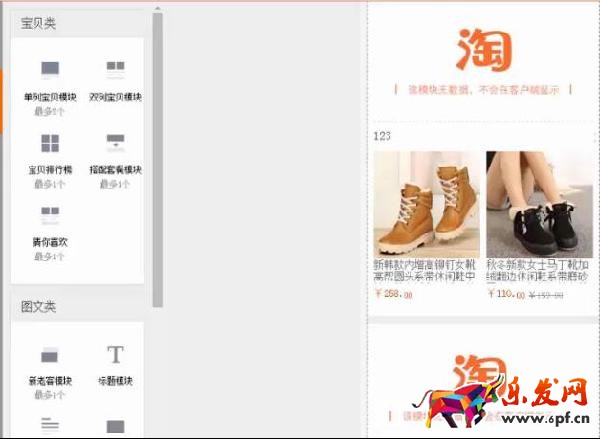
Task: Select the 单列宝贝模块 single-column module icon
Action: [x=50, y=70]
